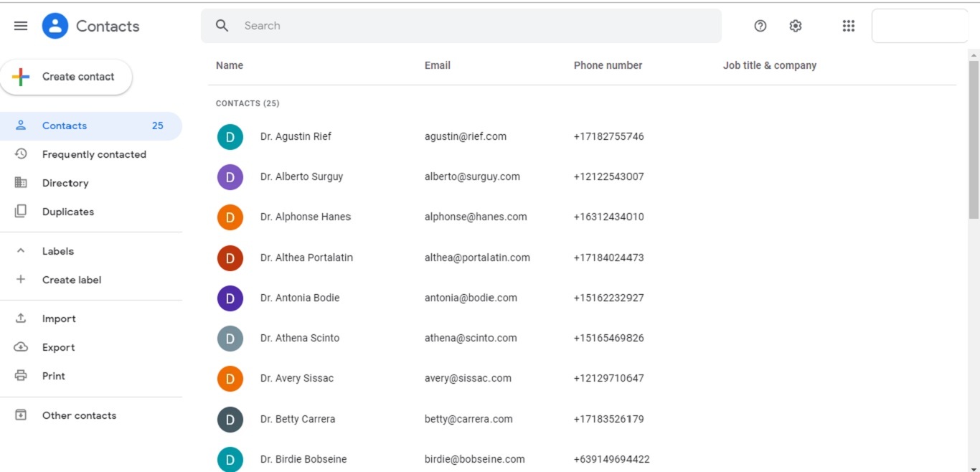Select the avatar of Dr. Athena Scinto
The width and height of the screenshot is (980, 472).
[x=230, y=338]
